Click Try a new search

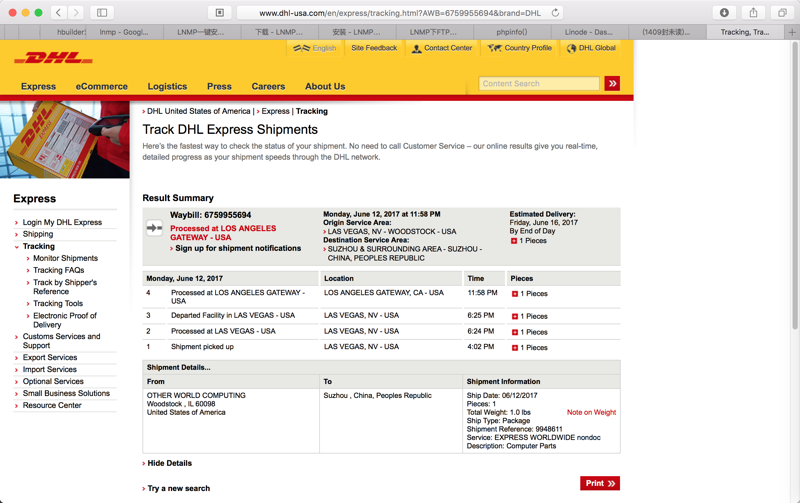[x=179, y=488]
